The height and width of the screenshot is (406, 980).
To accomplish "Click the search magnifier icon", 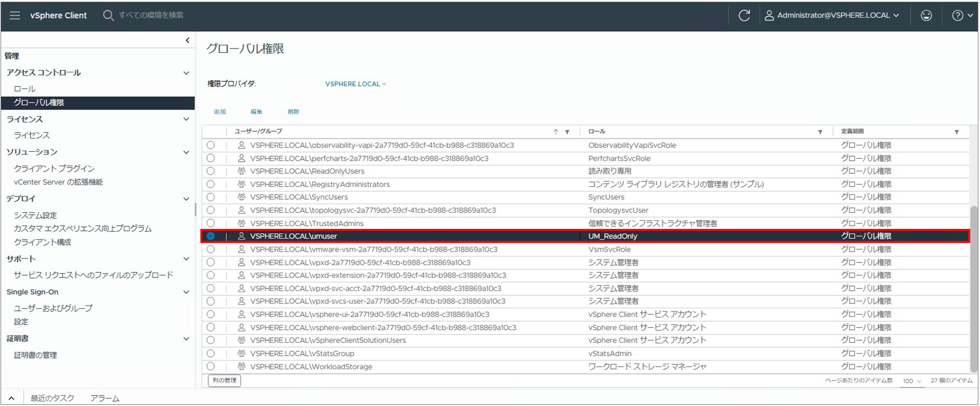I will [x=108, y=16].
